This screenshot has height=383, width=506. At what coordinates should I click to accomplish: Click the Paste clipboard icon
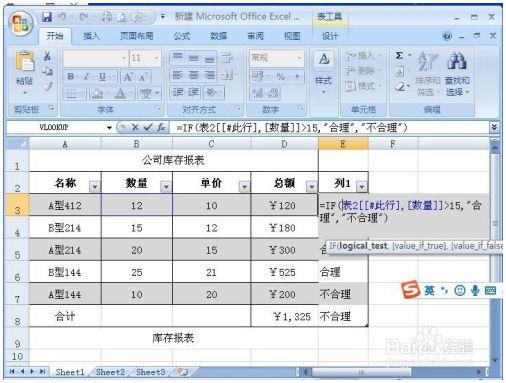(25, 61)
